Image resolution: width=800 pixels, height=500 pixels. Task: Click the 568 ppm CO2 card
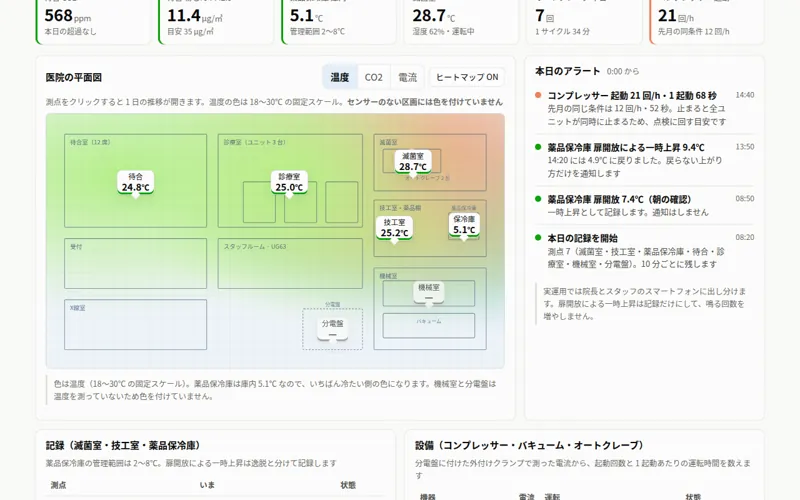93,20
